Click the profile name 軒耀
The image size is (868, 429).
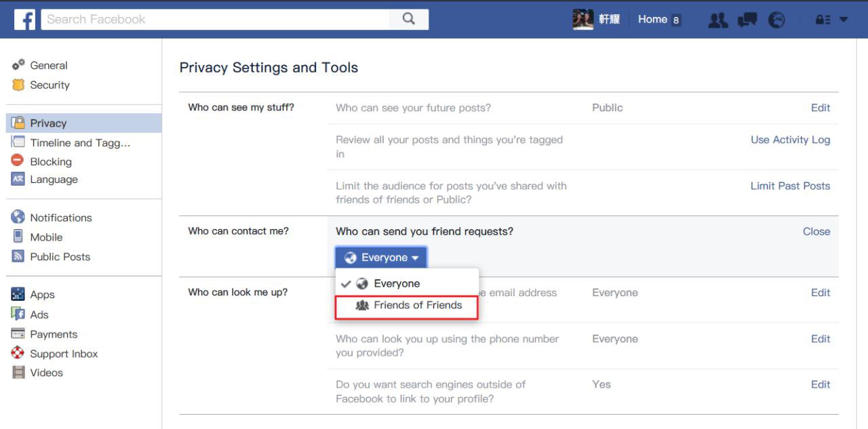pyautogui.click(x=609, y=19)
